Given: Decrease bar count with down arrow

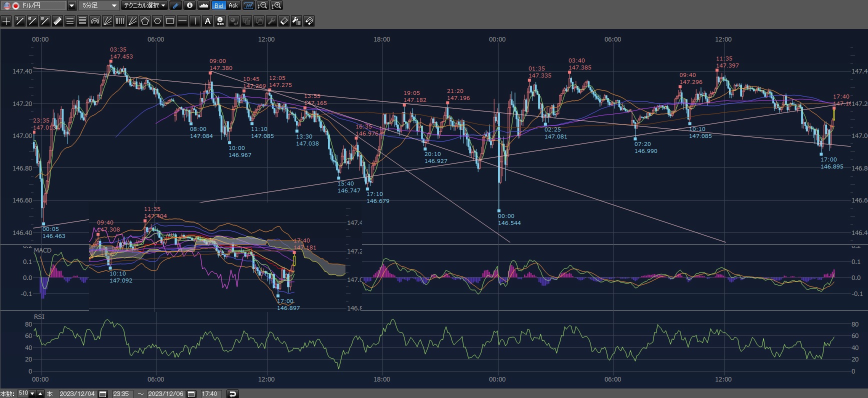Looking at the screenshot, I should 32,394.
